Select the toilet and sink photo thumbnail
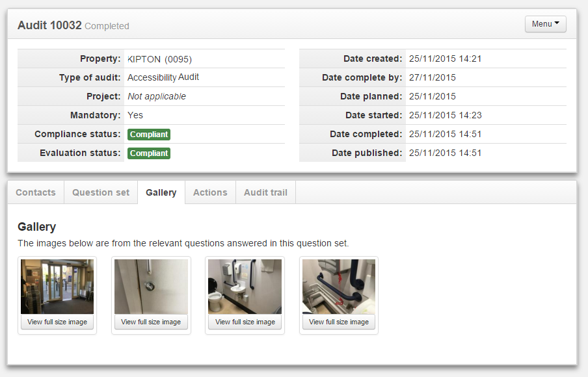This screenshot has width=588, height=377. pos(245,287)
